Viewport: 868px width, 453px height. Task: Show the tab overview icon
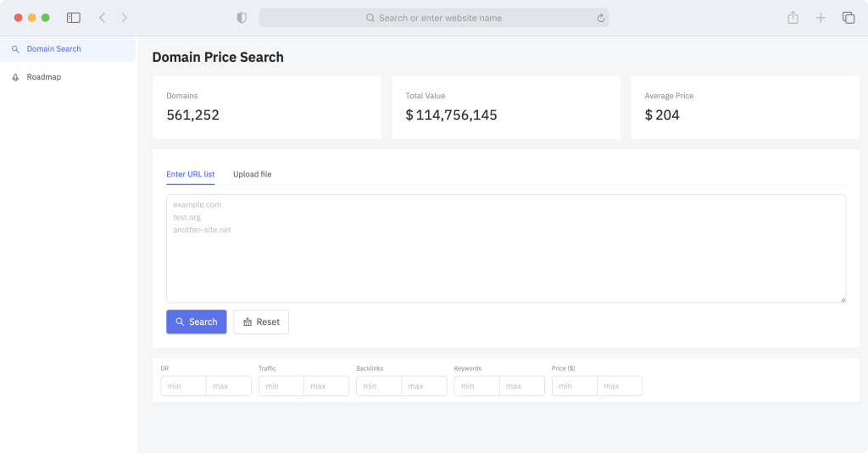849,18
